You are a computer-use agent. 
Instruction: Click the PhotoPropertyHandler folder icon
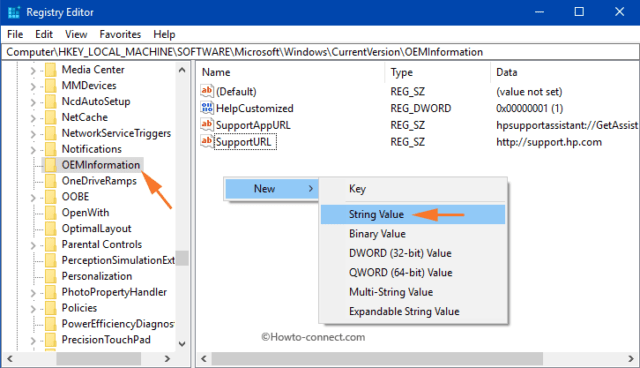pyautogui.click(x=51, y=293)
